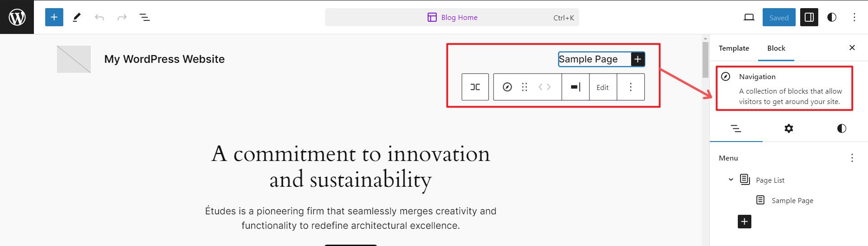This screenshot has width=868, height=246.
Task: Select the Sample Page navigation link
Action: 588,59
